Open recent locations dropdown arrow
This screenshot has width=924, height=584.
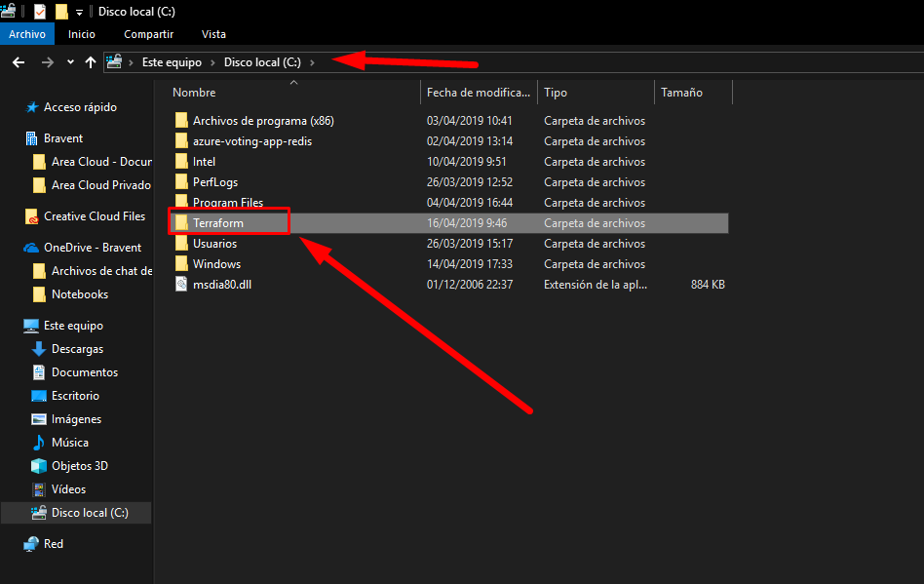(x=71, y=61)
